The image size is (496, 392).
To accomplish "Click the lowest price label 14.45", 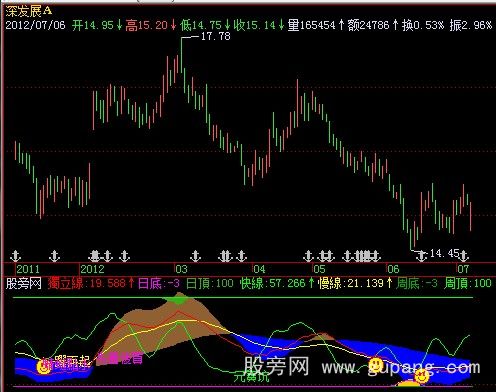I will (445, 253).
